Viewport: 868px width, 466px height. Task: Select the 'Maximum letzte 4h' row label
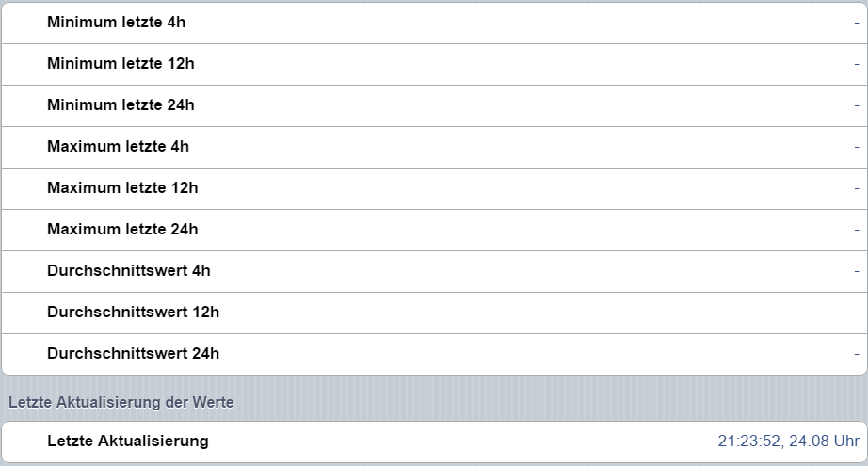click(x=118, y=147)
